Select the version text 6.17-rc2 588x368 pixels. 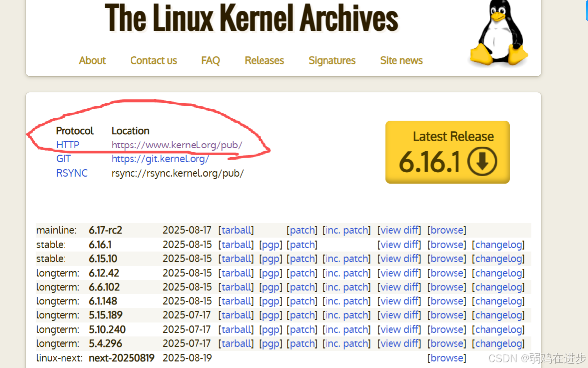pos(105,230)
